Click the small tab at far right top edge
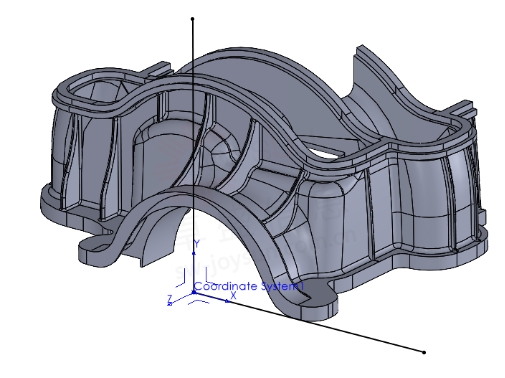 tap(465, 107)
